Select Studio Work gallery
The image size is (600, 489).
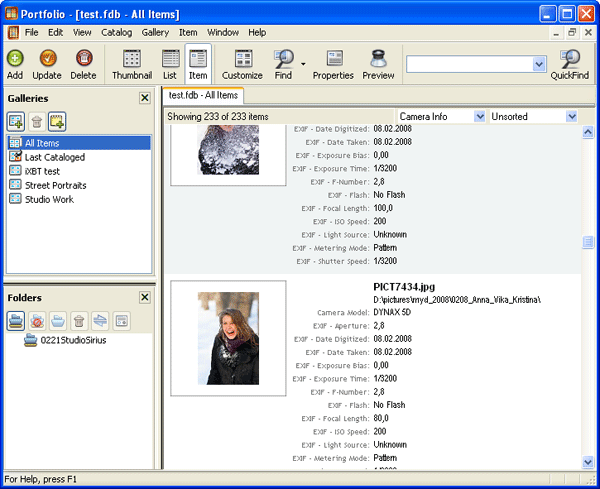point(49,199)
